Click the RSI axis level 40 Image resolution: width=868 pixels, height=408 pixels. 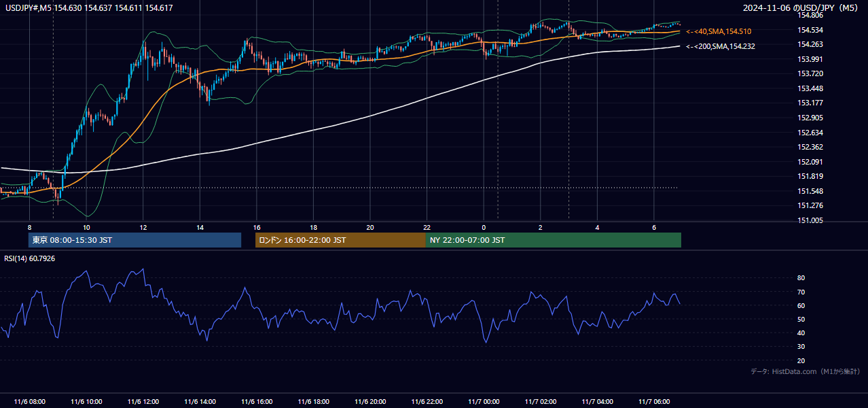tap(801, 333)
